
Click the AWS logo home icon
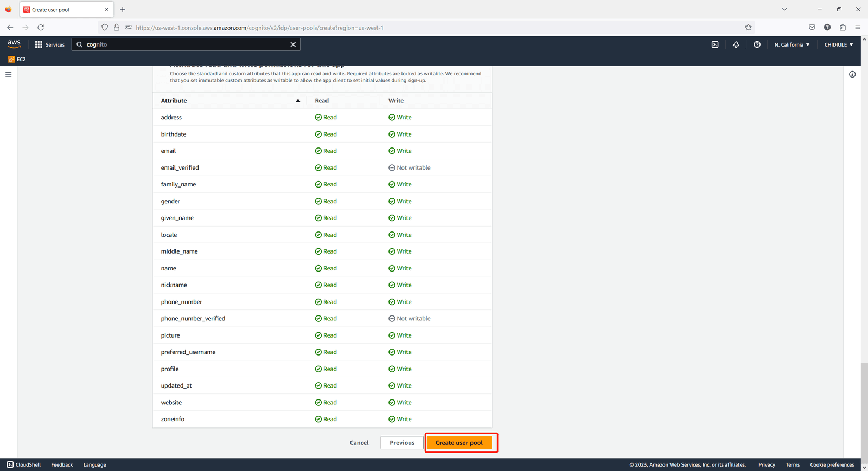coord(14,44)
